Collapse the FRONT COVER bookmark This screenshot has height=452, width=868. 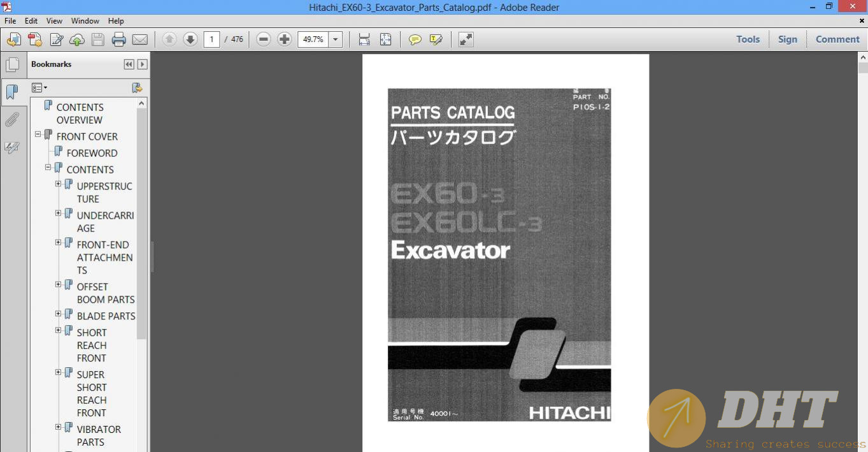pos(38,135)
